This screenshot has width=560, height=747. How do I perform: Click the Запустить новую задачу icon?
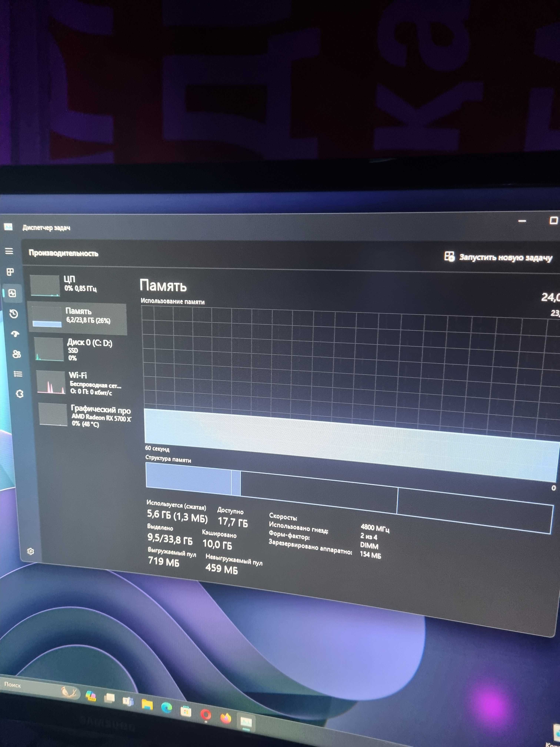pyautogui.click(x=449, y=256)
